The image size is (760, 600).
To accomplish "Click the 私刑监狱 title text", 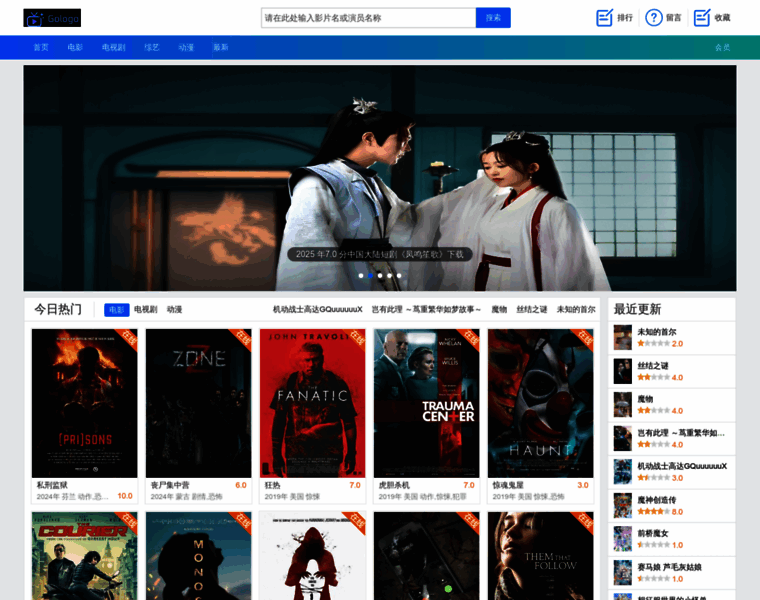I will click(52, 485).
